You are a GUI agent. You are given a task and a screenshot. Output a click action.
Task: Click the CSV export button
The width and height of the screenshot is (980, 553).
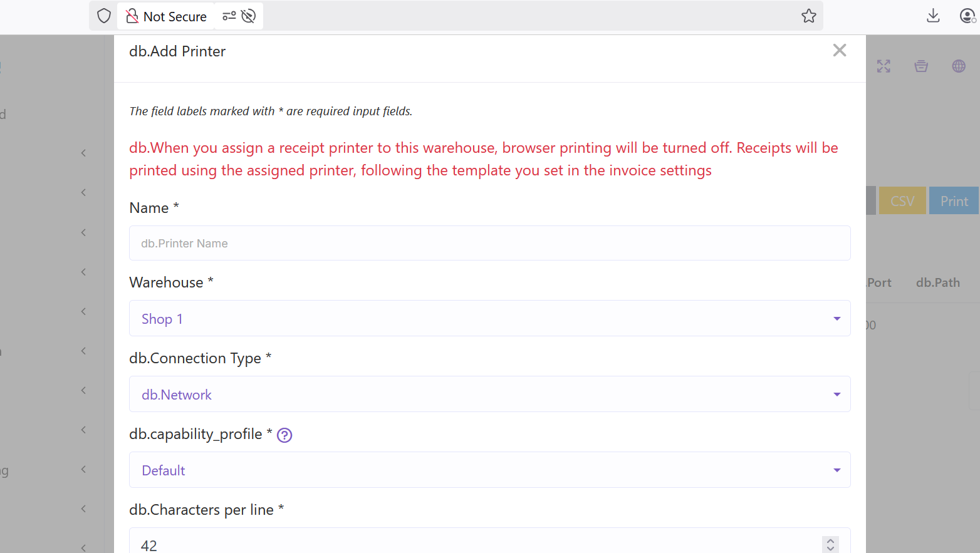point(902,201)
